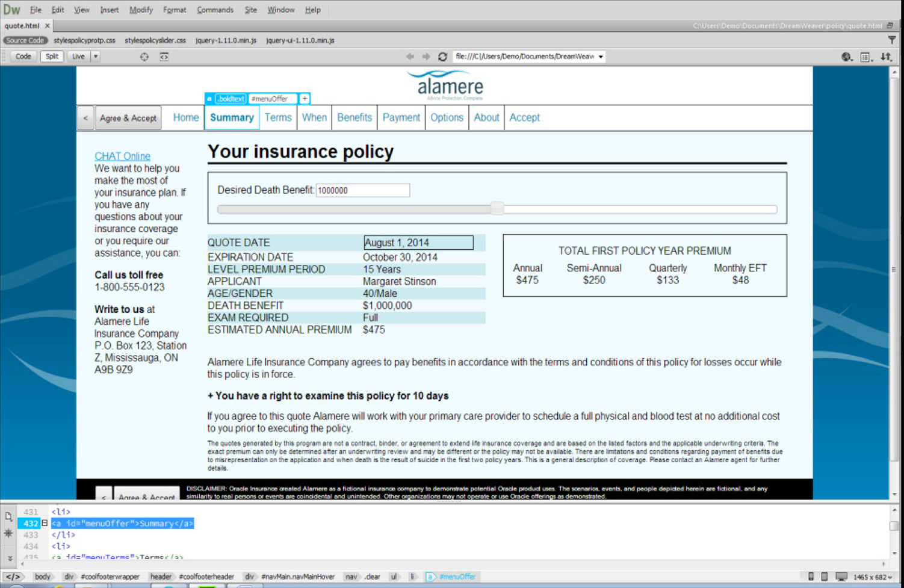Click the Desired Death Benefit slider handle

[497, 208]
